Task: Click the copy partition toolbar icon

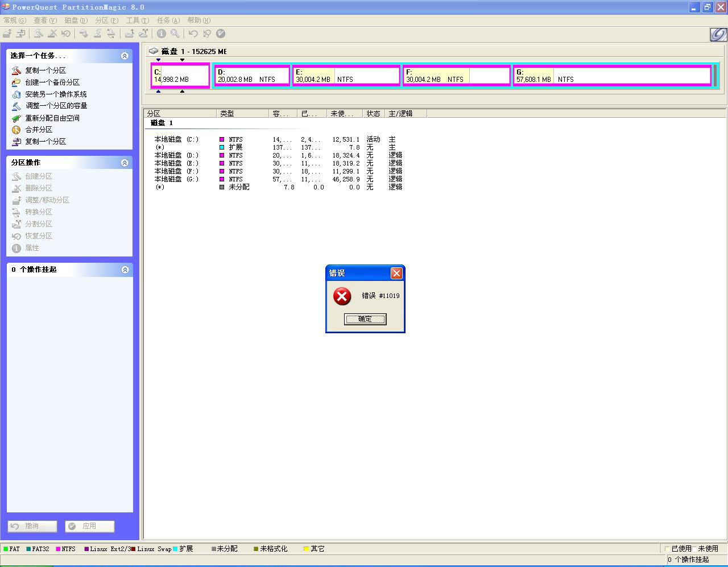Action: pyautogui.click(x=20, y=34)
